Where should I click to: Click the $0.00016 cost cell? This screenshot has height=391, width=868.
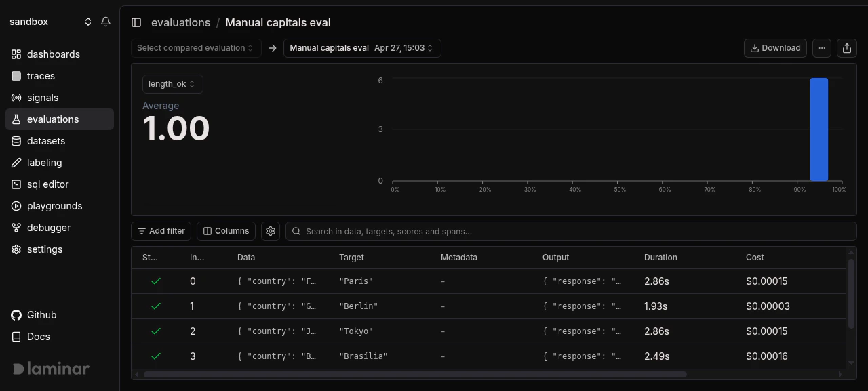767,356
